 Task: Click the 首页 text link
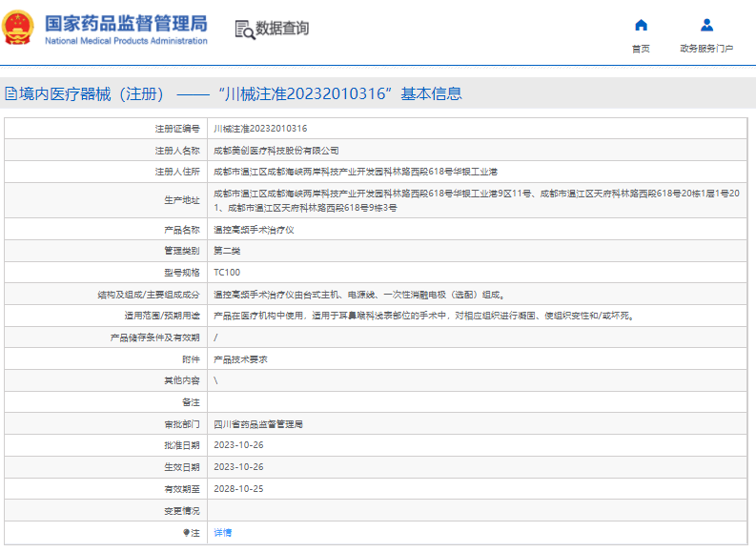[x=641, y=49]
